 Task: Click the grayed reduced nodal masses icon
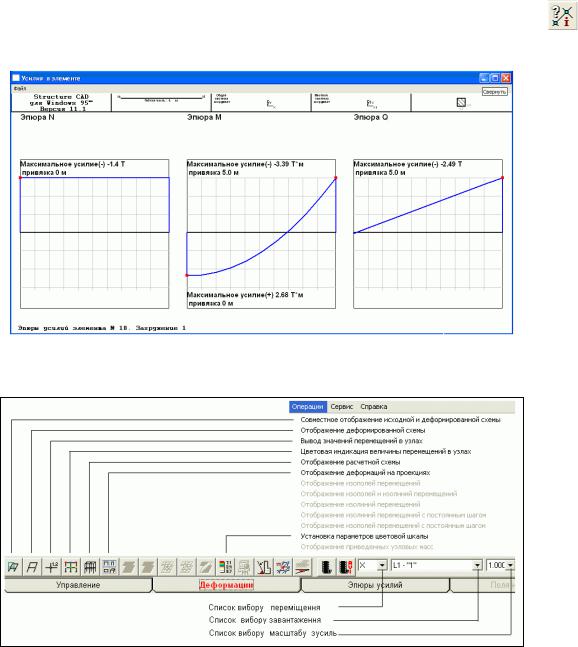[x=244, y=567]
